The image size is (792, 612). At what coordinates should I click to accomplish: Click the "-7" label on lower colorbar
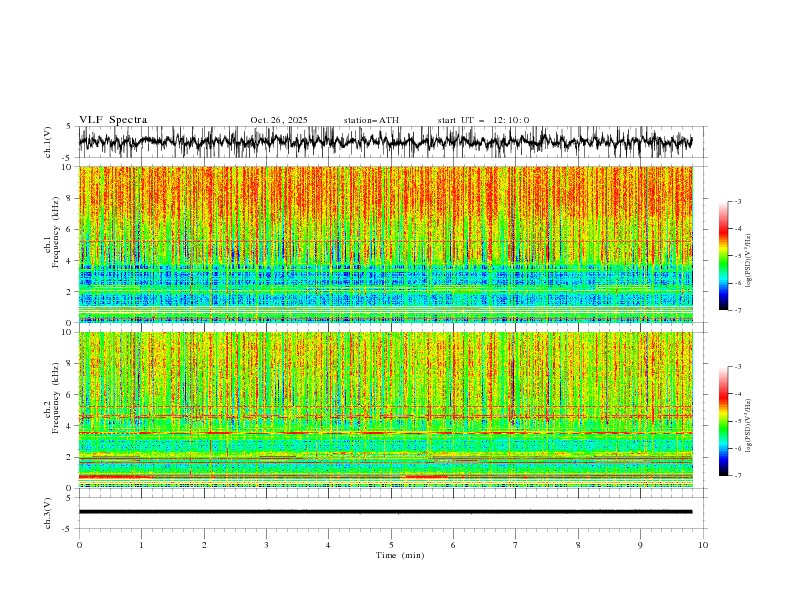(738, 475)
